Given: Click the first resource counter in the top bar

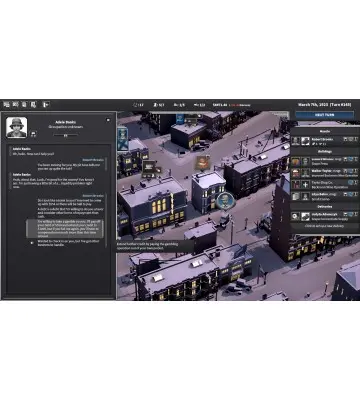Looking at the screenshot, I should [138, 105].
